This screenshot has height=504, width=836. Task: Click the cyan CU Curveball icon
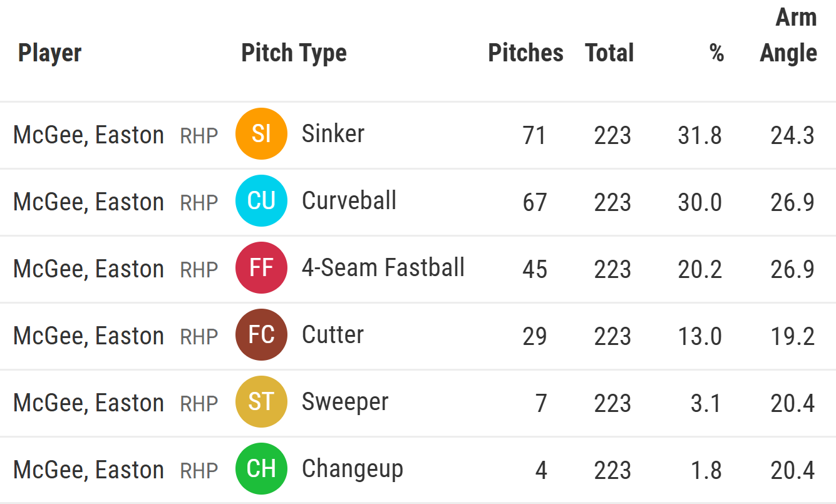261,201
